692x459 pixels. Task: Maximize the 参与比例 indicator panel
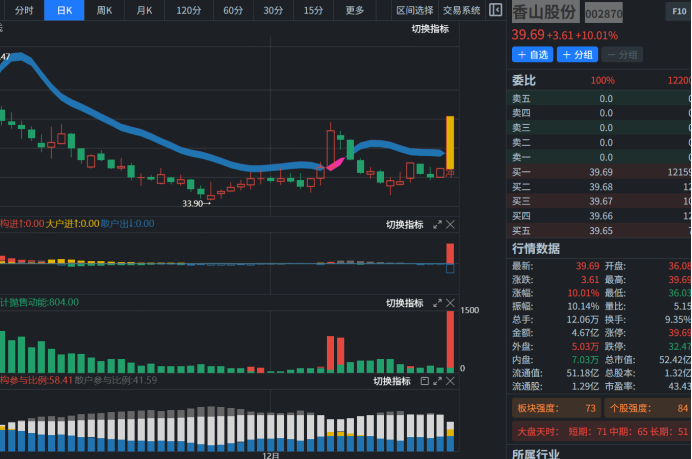click(x=437, y=381)
